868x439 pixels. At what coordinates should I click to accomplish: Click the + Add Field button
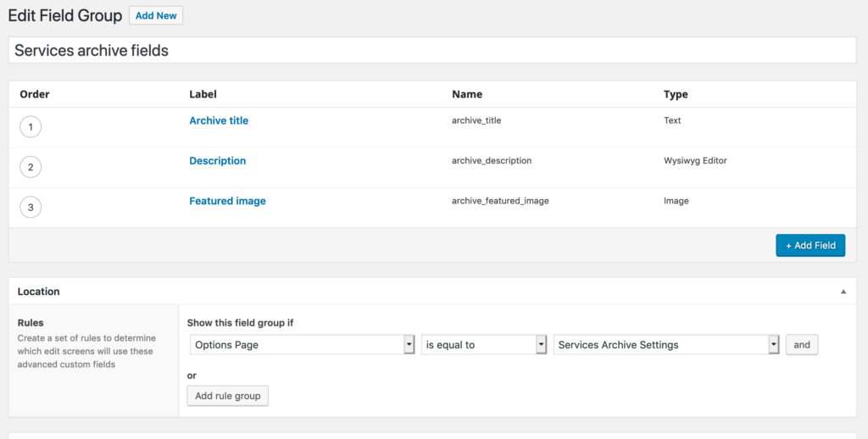pos(810,245)
